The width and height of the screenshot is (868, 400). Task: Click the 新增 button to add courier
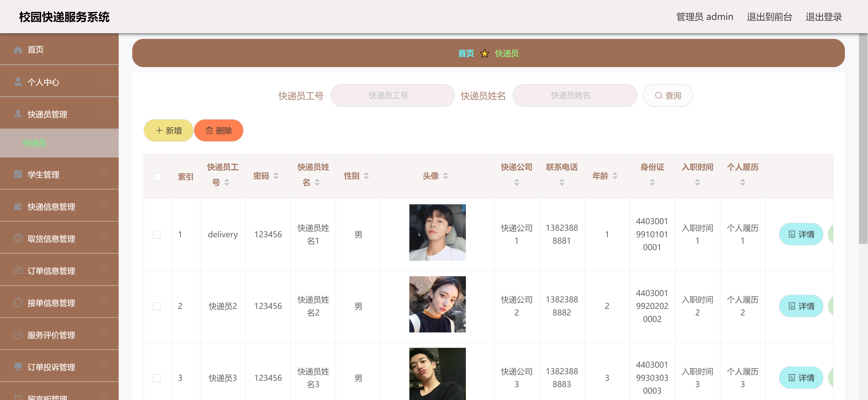pos(168,130)
